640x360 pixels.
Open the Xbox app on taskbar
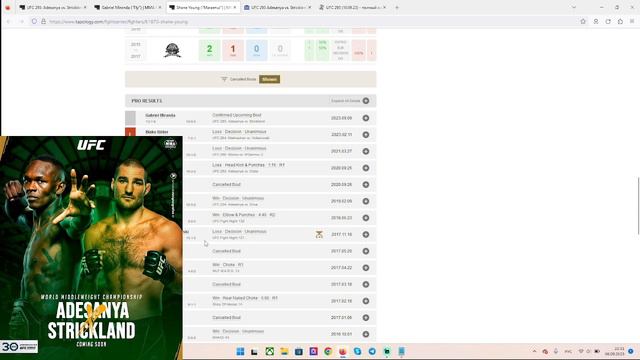click(x=270, y=351)
